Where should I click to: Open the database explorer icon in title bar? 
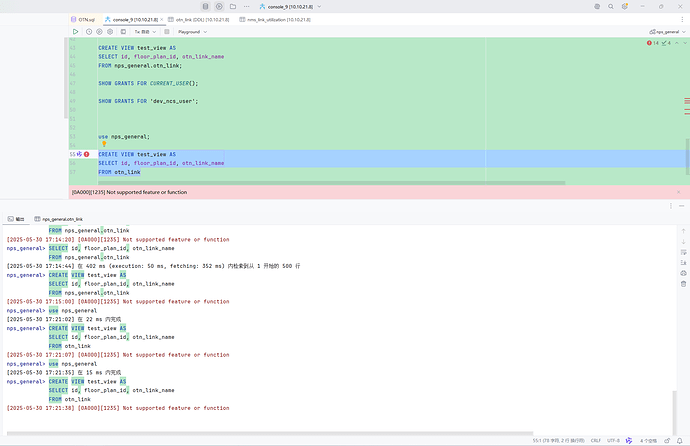point(205,6)
